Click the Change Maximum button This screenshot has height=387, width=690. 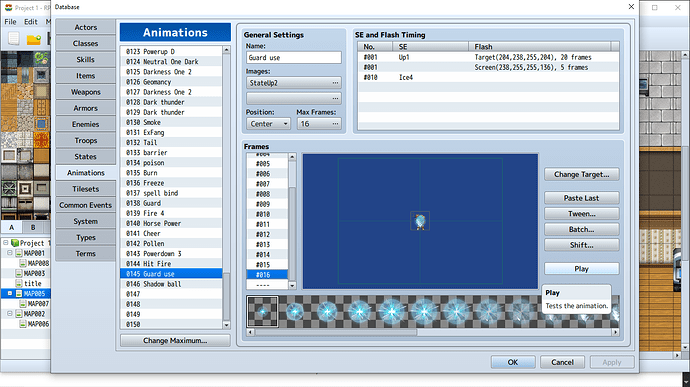point(175,340)
